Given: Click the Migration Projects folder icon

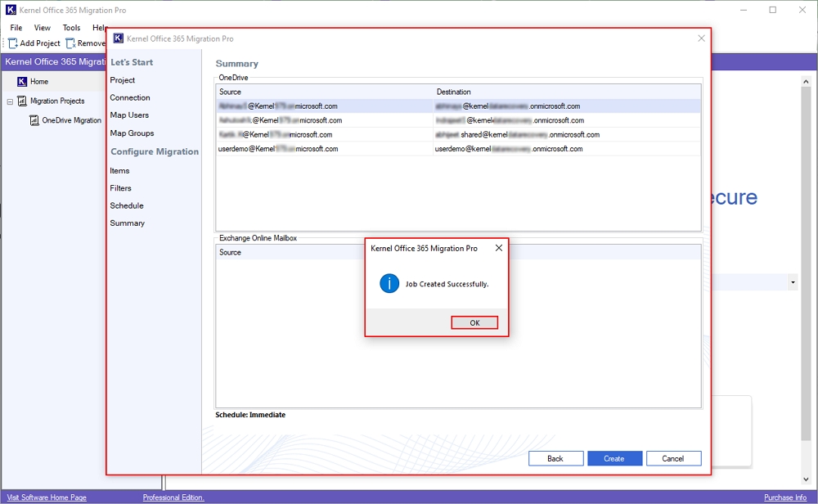Looking at the screenshot, I should point(22,101).
